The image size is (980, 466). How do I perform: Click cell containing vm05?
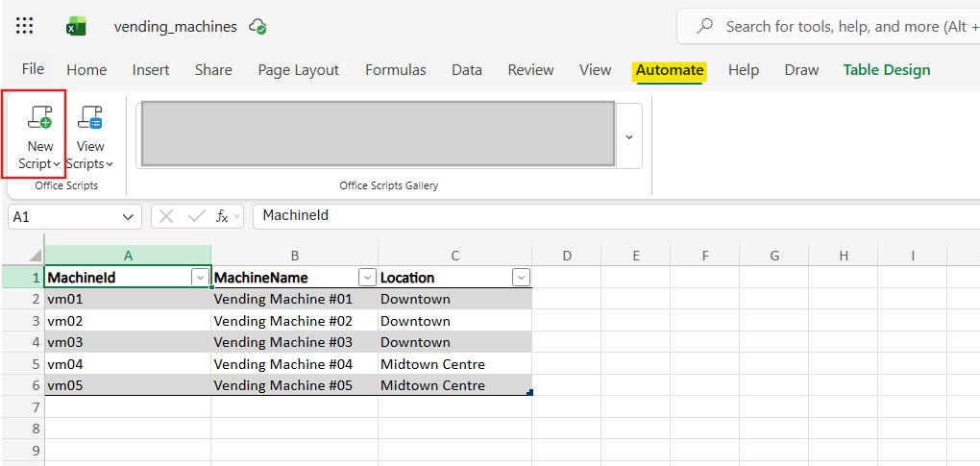(128, 385)
